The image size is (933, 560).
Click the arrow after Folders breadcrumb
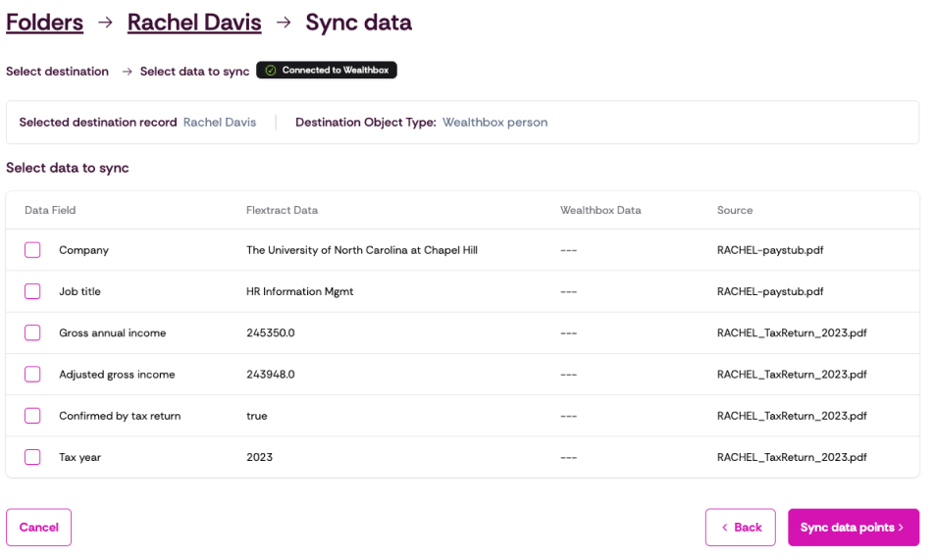point(105,23)
